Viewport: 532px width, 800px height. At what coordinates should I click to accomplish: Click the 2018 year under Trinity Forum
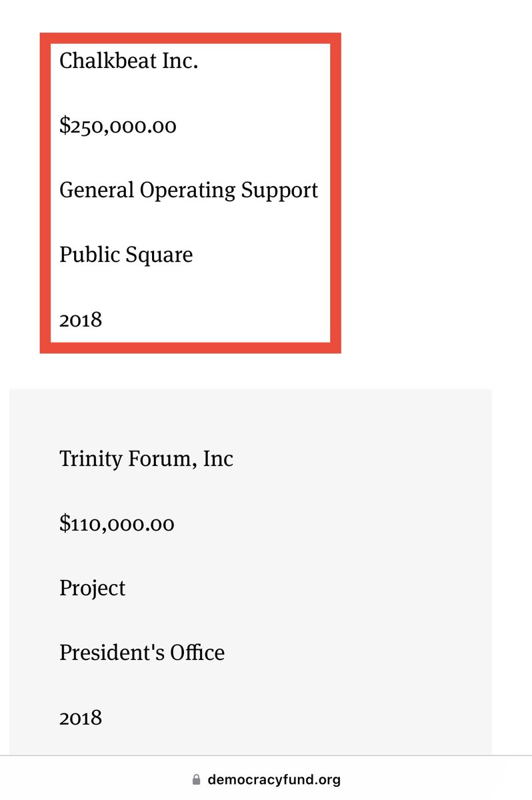click(x=81, y=717)
